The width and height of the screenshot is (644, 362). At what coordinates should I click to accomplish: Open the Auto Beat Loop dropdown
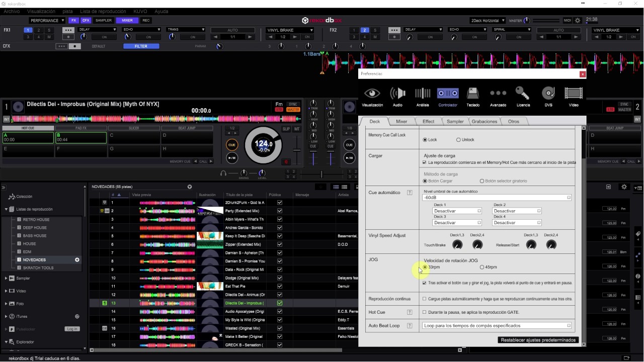(x=497, y=326)
